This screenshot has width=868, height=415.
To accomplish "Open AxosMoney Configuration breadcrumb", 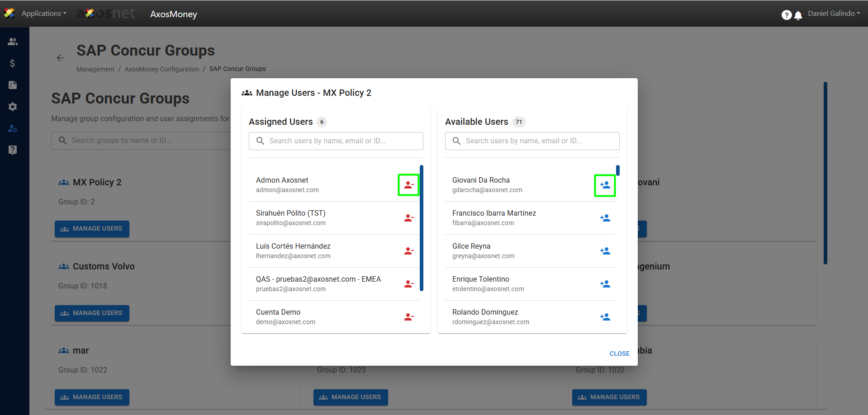I will [161, 69].
